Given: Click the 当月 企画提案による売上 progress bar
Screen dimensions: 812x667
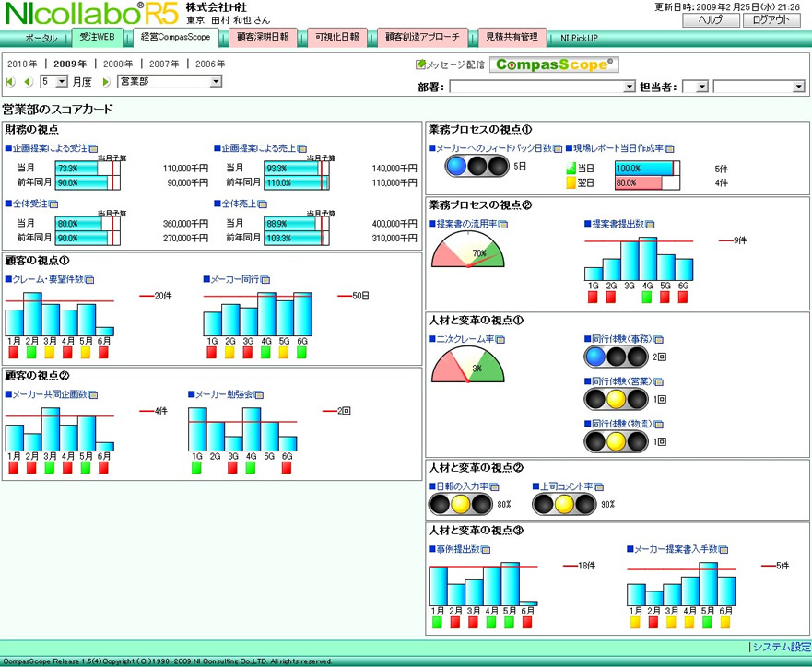Looking at the screenshot, I should coord(296,169).
